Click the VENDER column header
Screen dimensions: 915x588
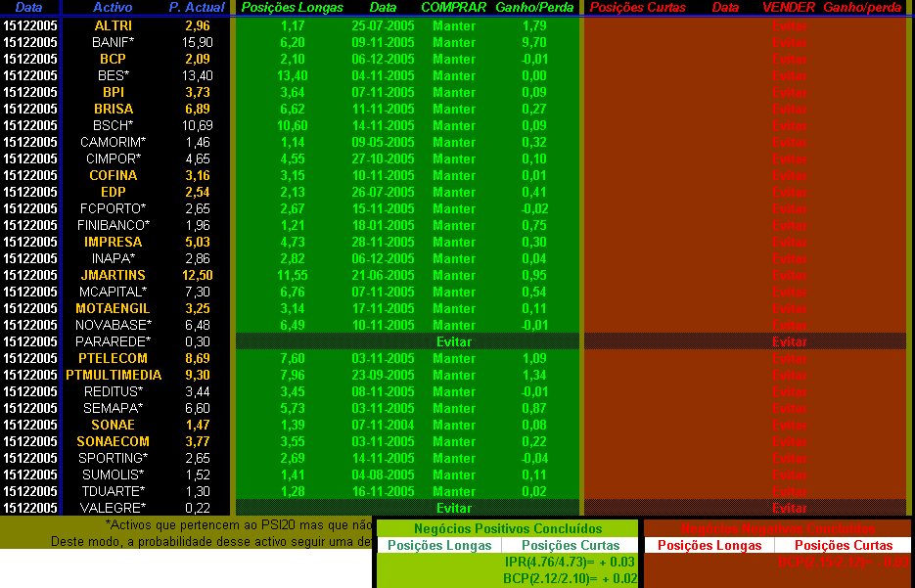pos(789,8)
